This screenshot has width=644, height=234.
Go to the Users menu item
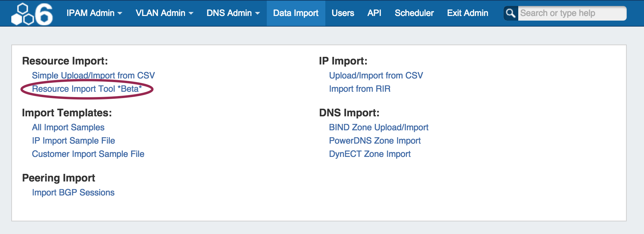[x=343, y=13]
